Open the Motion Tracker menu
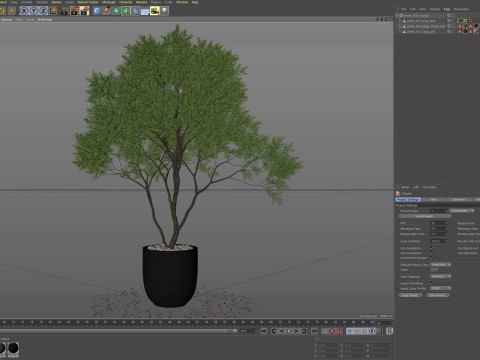The width and height of the screenshot is (480, 360). [88, 2]
